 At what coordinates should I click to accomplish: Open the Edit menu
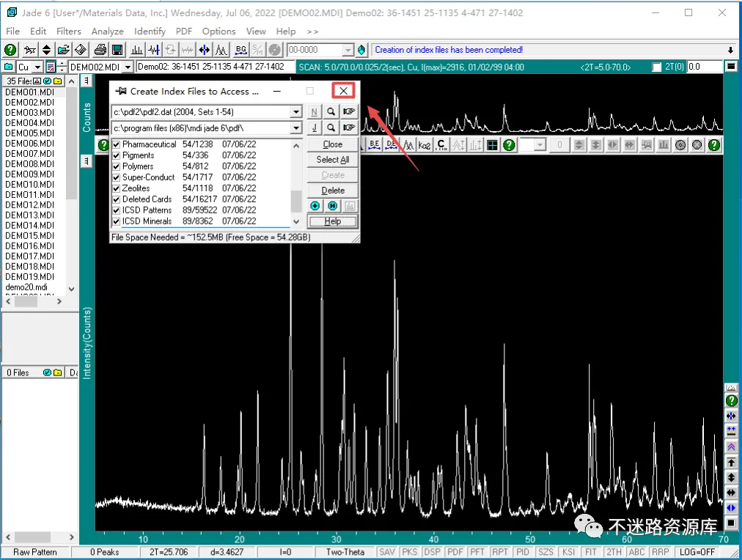coord(38,32)
